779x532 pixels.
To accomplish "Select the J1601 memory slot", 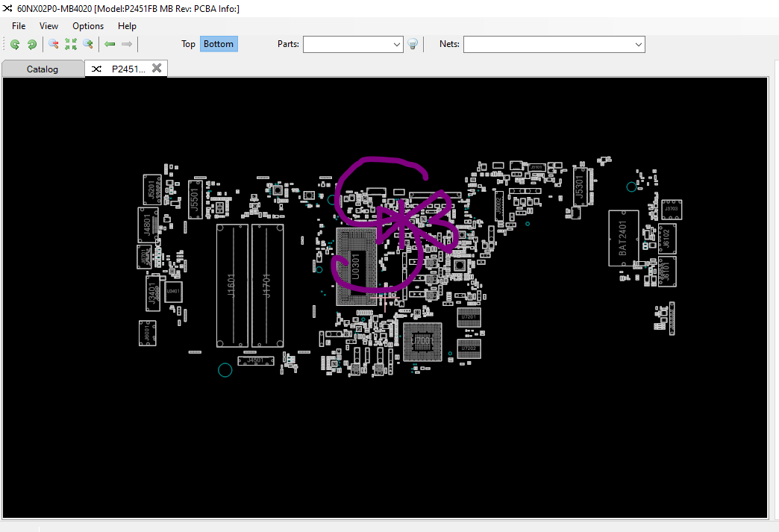I will tap(232, 286).
